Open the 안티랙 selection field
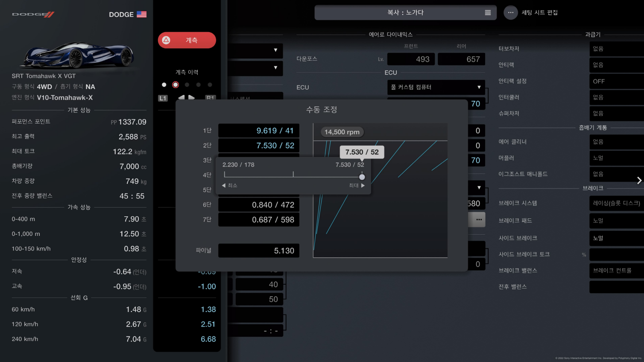The image size is (644, 362). 617,65
